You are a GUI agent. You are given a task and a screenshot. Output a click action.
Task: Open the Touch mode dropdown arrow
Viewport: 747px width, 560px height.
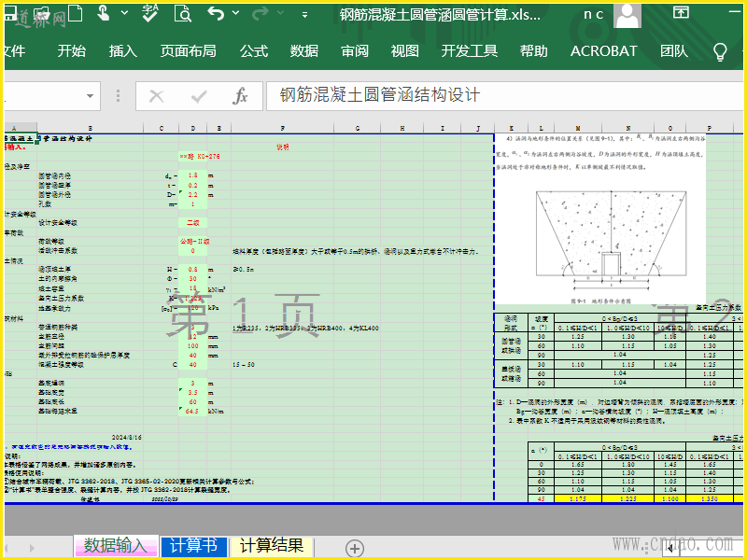coord(124,13)
